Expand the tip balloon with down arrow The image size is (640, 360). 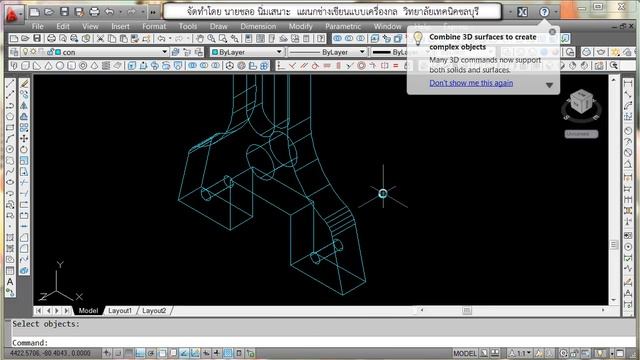549,85
